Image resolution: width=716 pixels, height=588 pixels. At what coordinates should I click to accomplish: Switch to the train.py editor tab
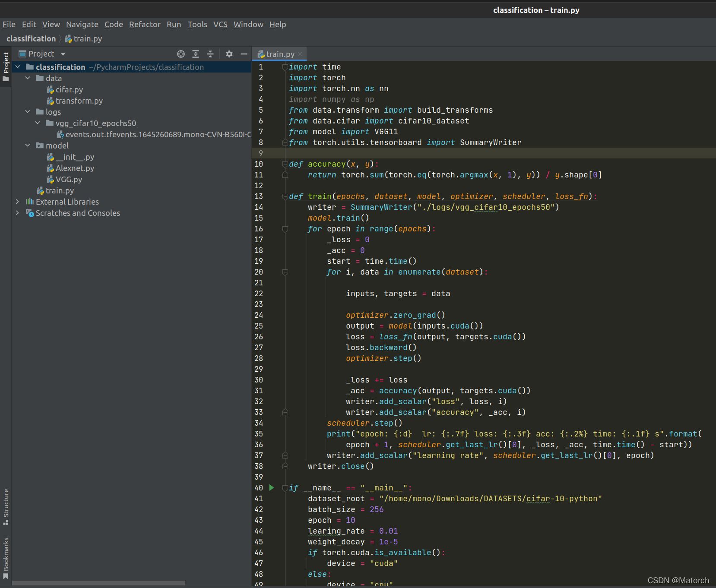point(280,54)
